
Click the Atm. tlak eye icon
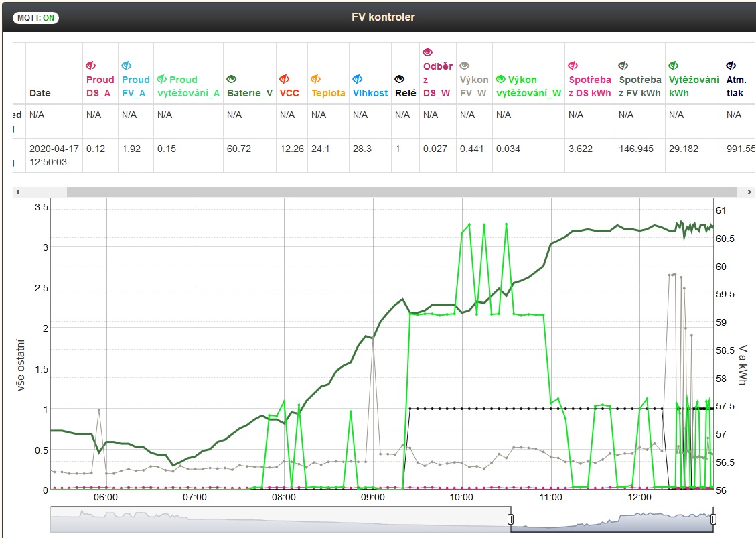[731, 66]
